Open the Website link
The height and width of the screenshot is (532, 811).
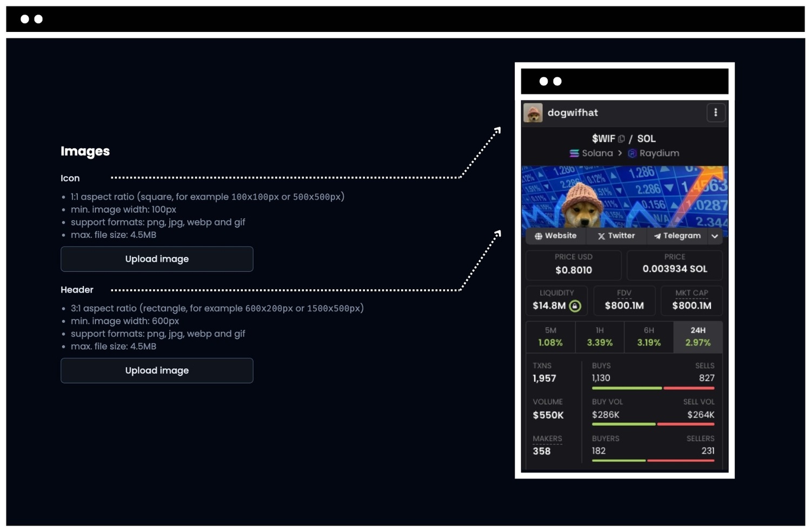(556, 236)
